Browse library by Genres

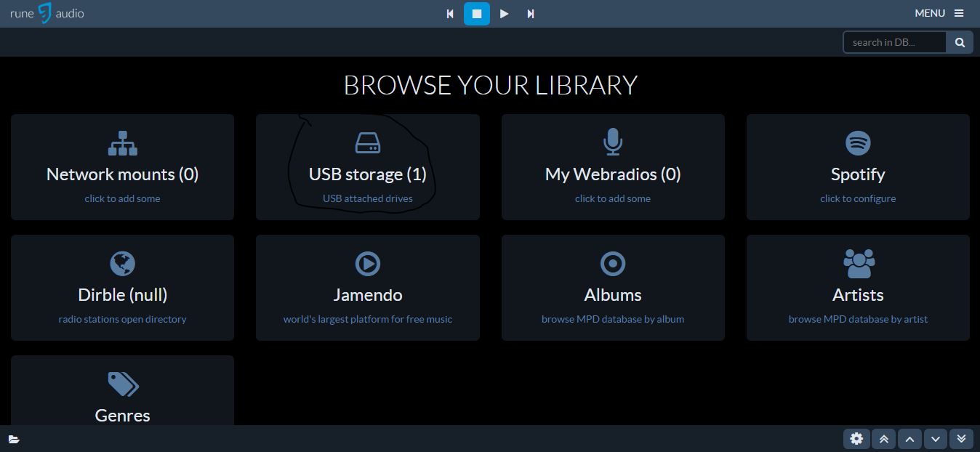(122, 391)
